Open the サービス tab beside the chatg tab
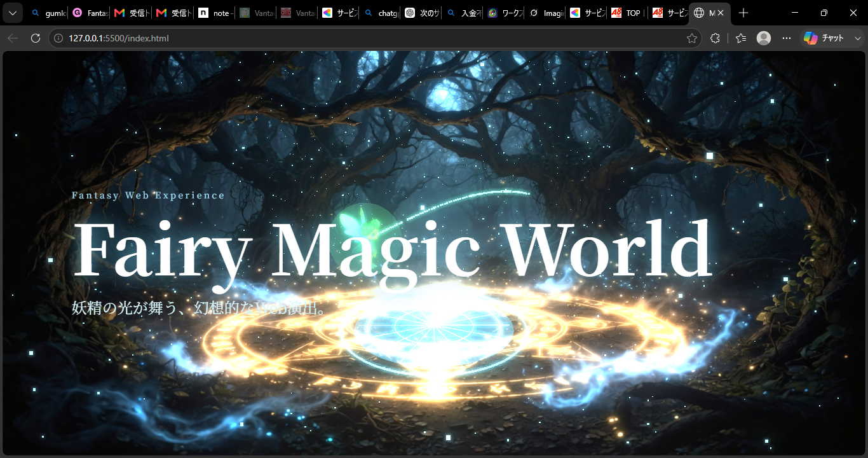Viewport: 868px width, 458px height. (340, 13)
